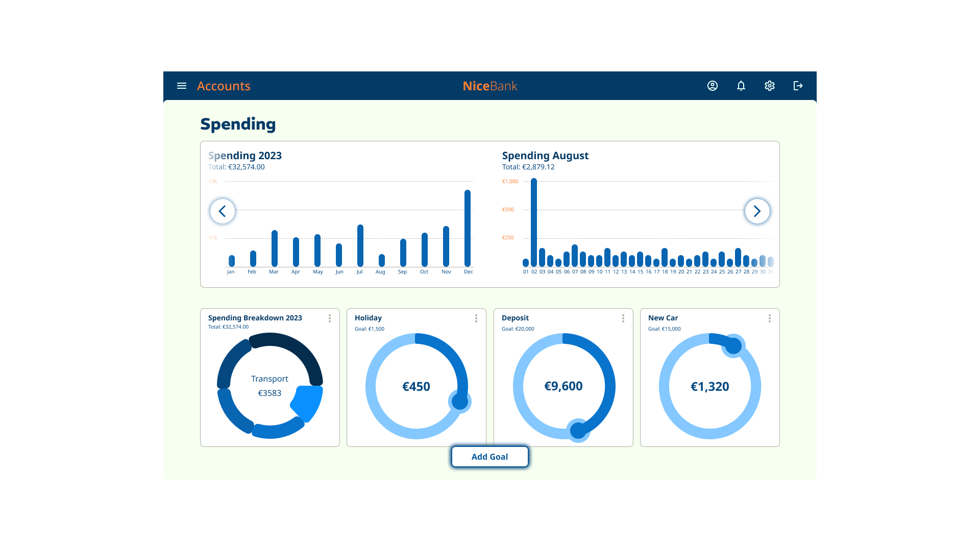Navigate forward using the right chart chevron
The image size is (980, 551).
tap(757, 211)
